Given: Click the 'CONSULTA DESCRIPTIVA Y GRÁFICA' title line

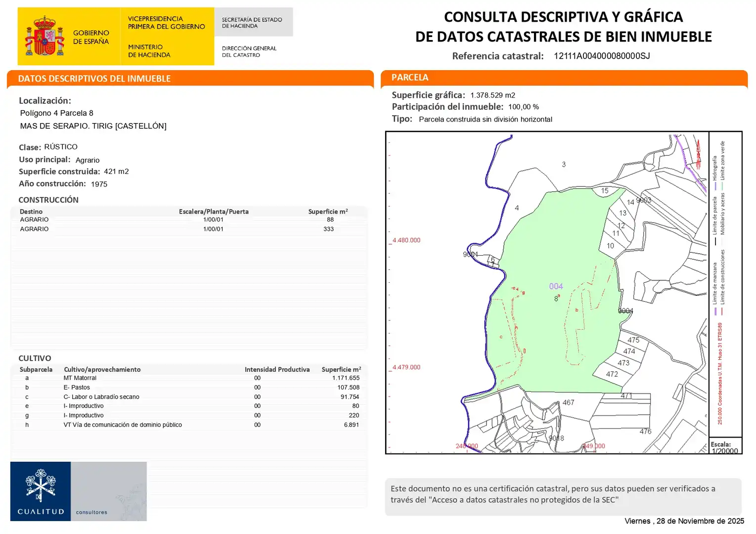Looking at the screenshot, I should (x=563, y=17).
